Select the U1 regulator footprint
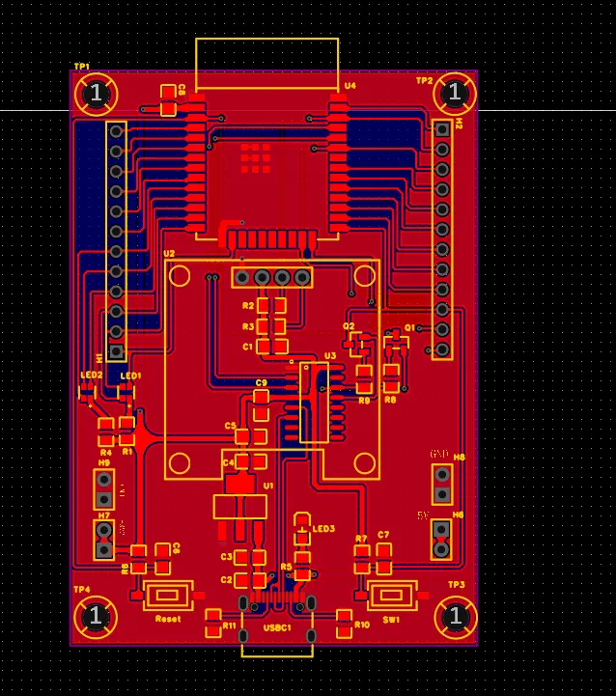 pyautogui.click(x=240, y=506)
